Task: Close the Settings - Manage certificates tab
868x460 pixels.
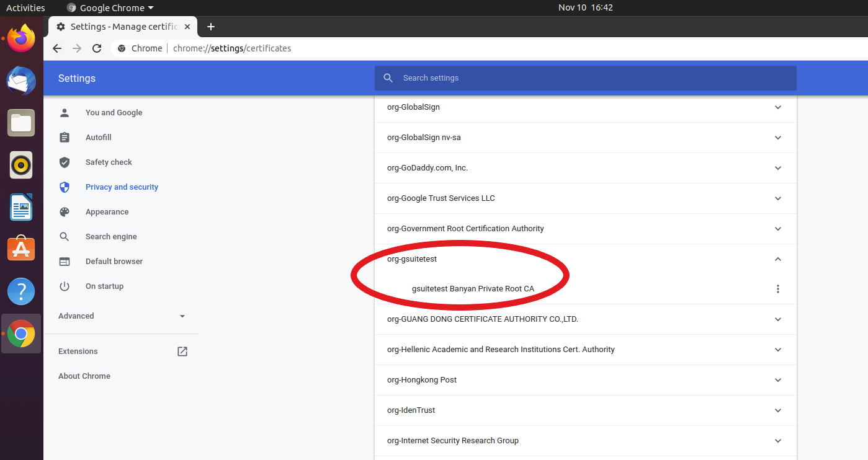Action: click(x=187, y=27)
